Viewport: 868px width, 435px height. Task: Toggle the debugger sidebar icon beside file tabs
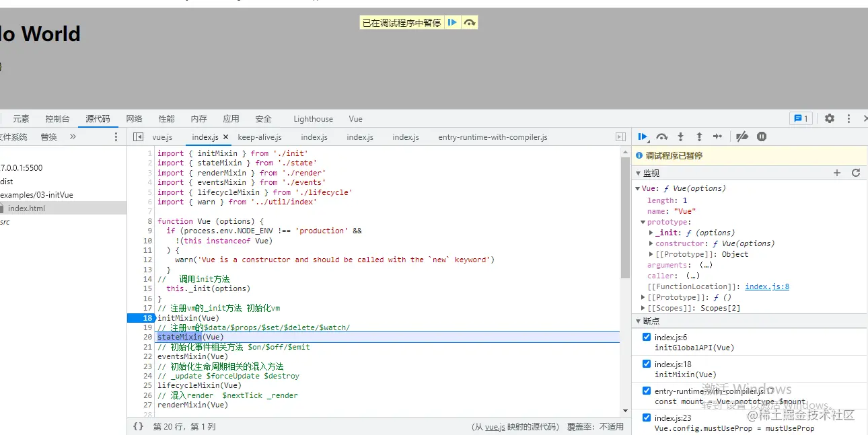point(620,136)
